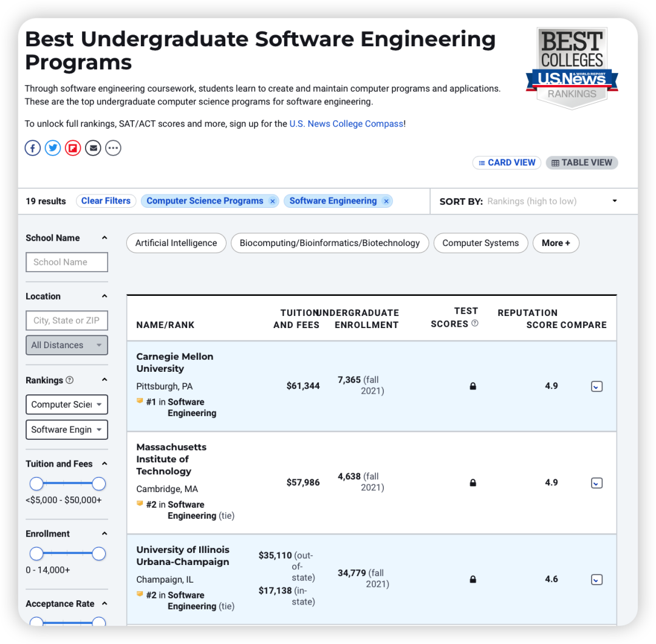Switch to Card View
Image resolution: width=656 pixels, height=644 pixels.
507,163
